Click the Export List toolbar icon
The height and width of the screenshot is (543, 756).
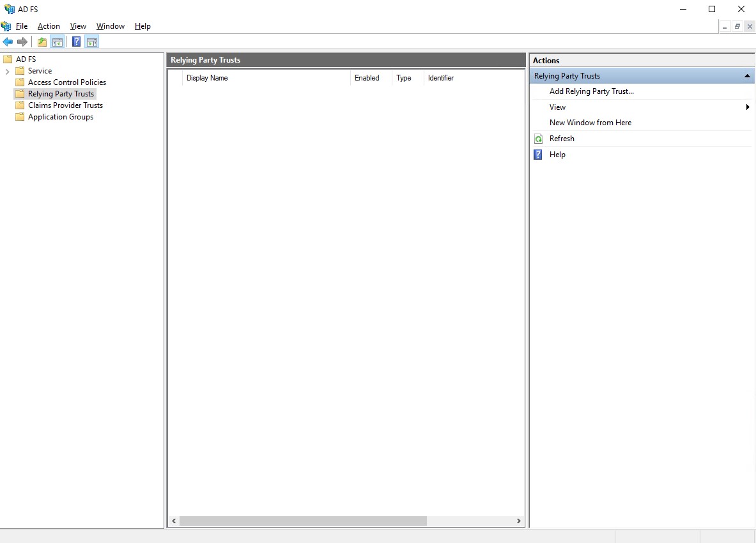click(x=41, y=41)
